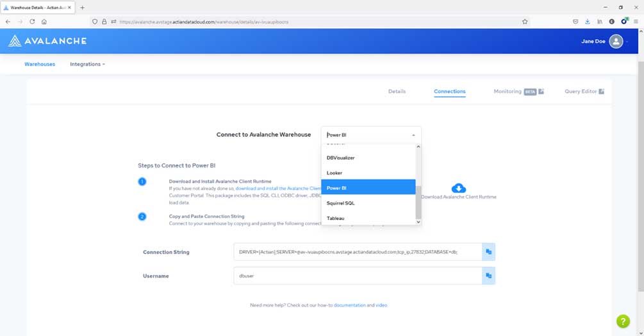Open the browser hamburger menu
The height and width of the screenshot is (336, 644).
636,22
